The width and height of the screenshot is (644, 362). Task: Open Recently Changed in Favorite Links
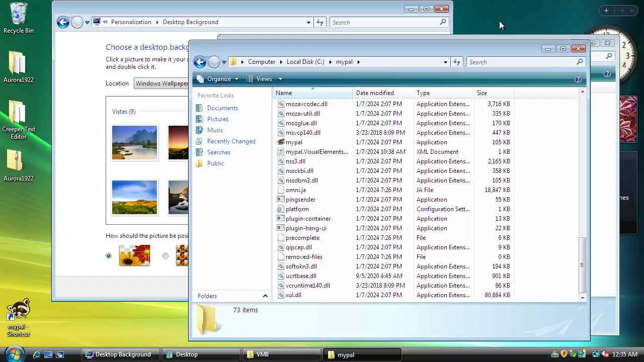(231, 141)
